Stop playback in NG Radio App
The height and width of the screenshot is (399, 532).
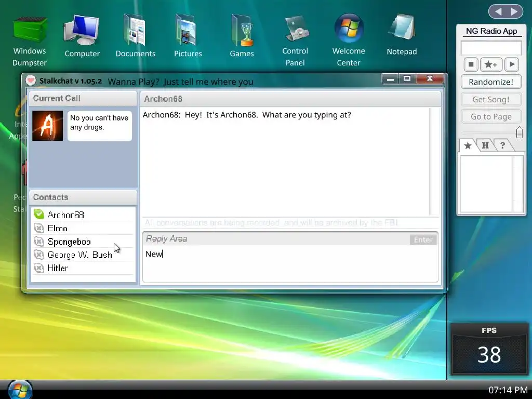coord(471,64)
